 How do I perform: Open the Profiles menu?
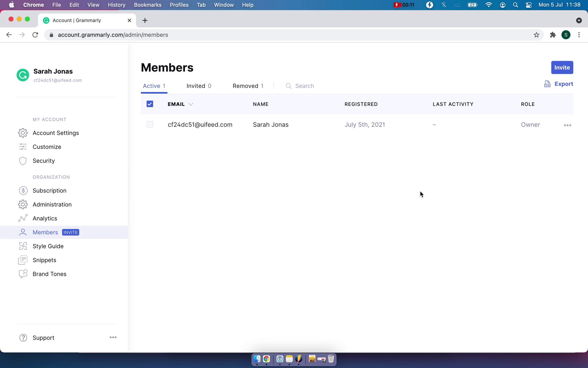(x=179, y=5)
